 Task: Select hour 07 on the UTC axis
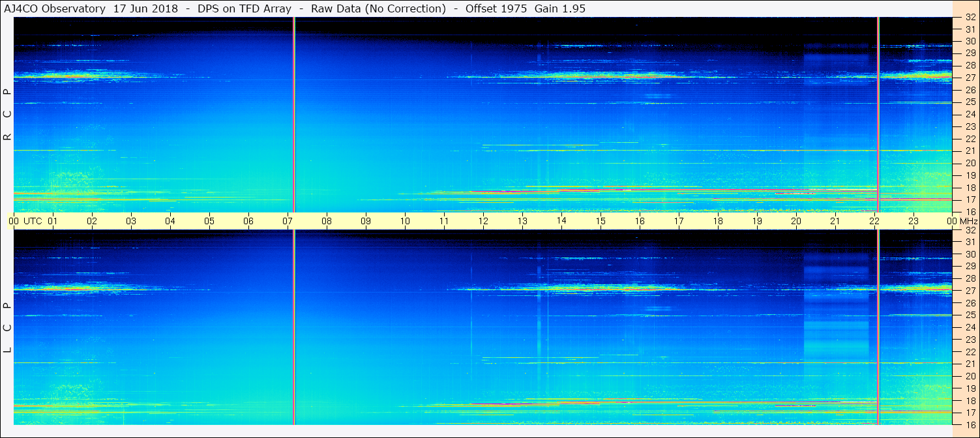tap(288, 221)
